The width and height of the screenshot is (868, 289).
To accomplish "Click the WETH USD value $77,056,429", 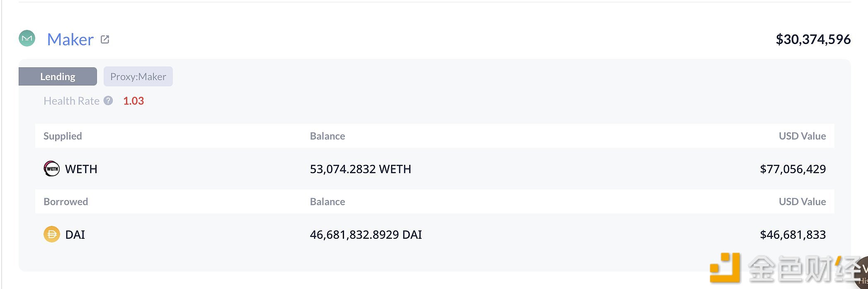I will click(x=793, y=169).
